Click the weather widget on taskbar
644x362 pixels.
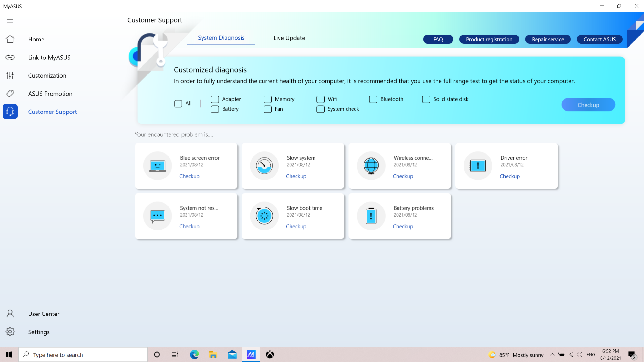pyautogui.click(x=516, y=355)
